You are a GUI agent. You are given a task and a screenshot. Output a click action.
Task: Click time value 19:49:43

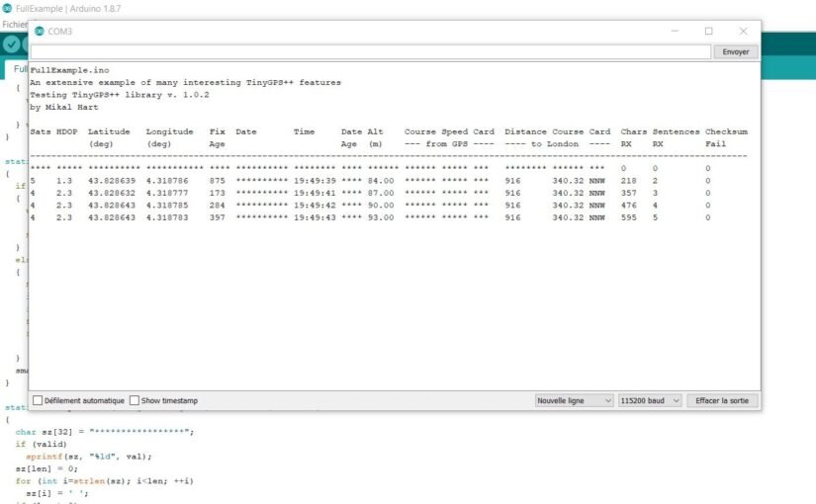[315, 218]
